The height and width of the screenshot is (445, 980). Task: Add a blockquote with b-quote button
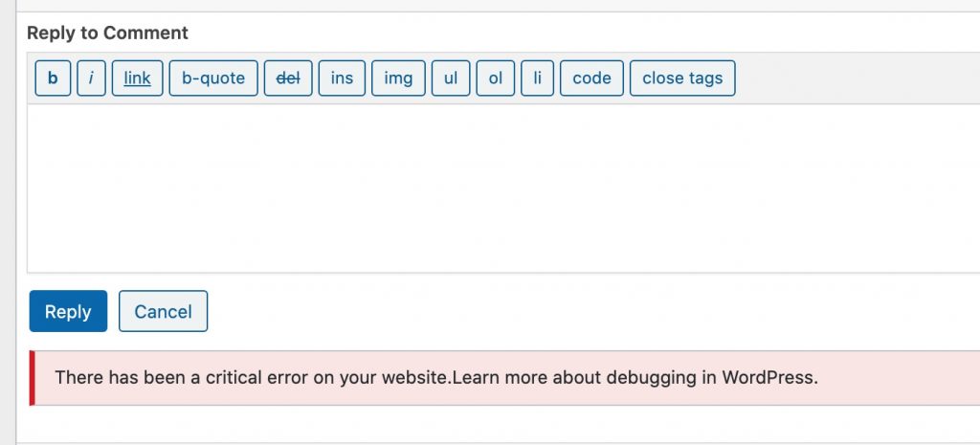[213, 78]
